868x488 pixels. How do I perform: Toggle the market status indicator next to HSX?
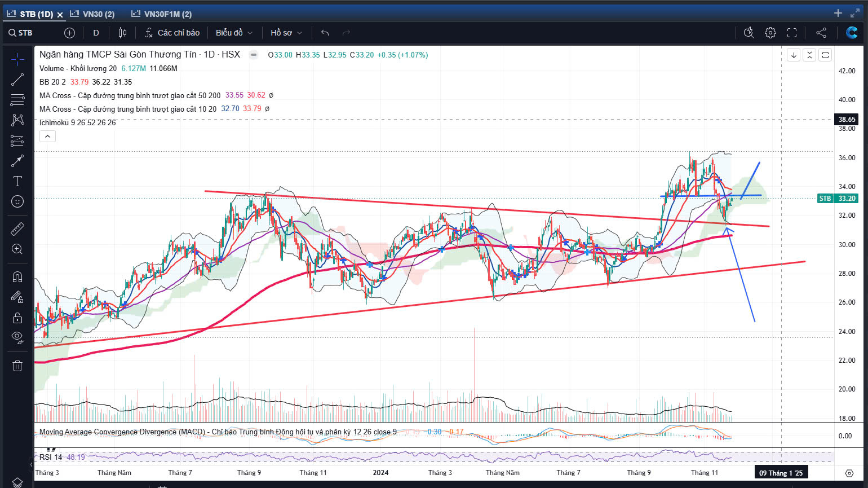tap(254, 55)
